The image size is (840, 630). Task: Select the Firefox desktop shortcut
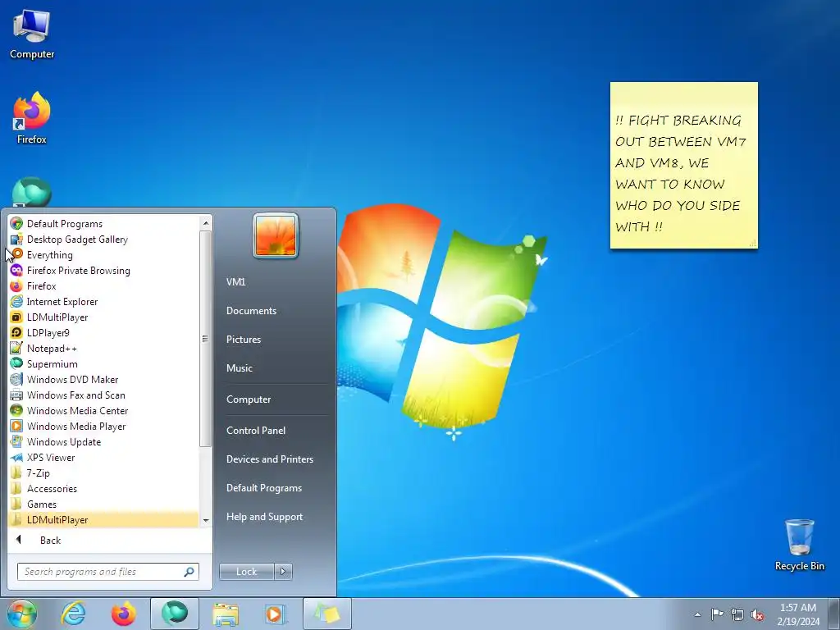click(x=32, y=118)
